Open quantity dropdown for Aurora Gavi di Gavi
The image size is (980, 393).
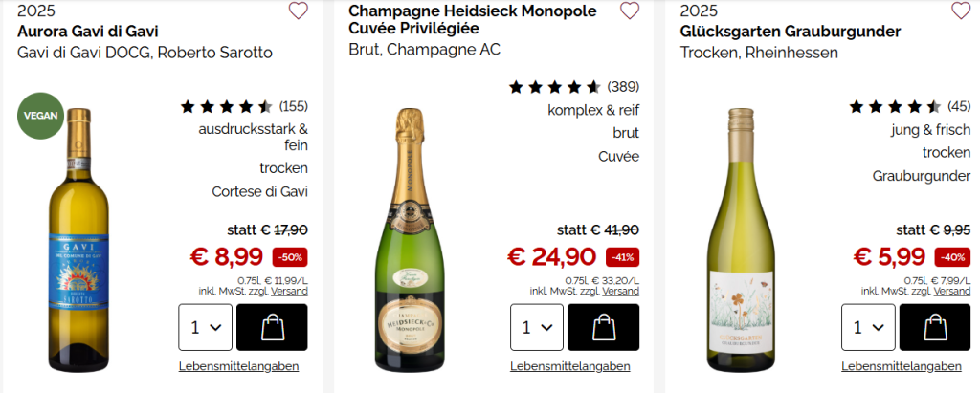pyautogui.click(x=205, y=327)
